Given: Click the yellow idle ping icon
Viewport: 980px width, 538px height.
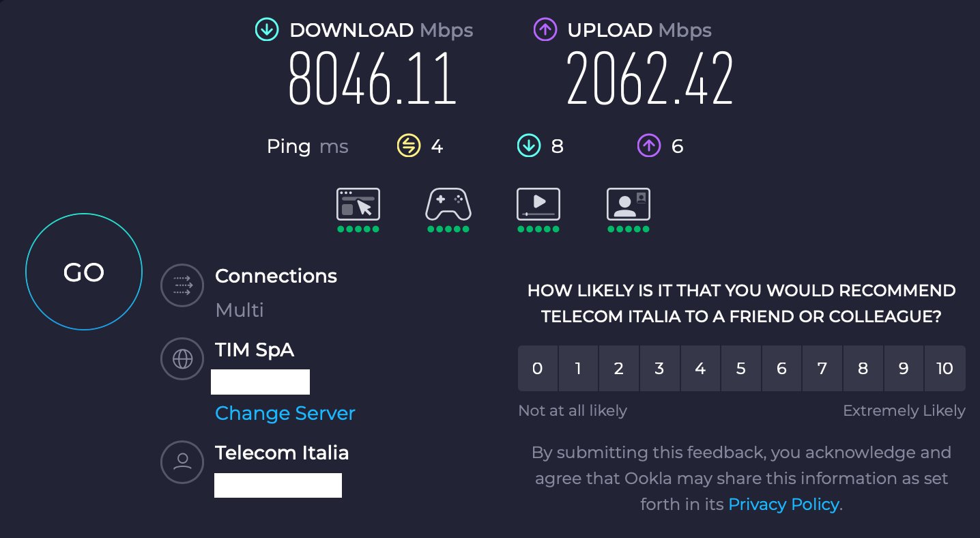Looking at the screenshot, I should click(x=408, y=146).
